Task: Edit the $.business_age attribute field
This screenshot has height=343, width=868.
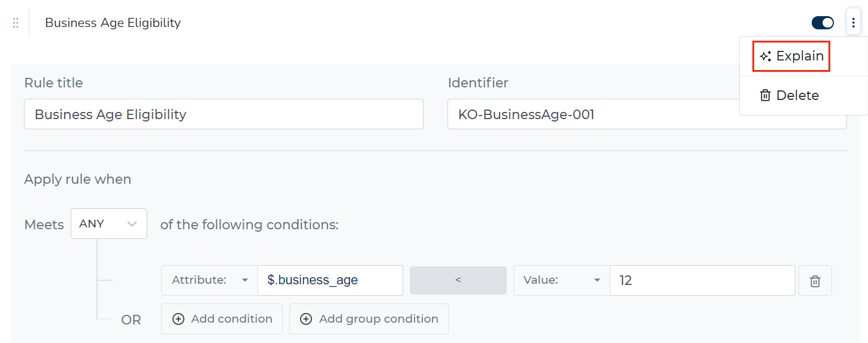Action: pos(331,280)
